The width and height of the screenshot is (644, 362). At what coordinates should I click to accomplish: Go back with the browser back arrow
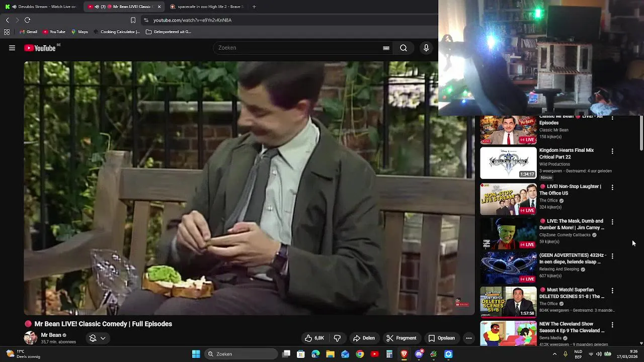(x=7, y=20)
